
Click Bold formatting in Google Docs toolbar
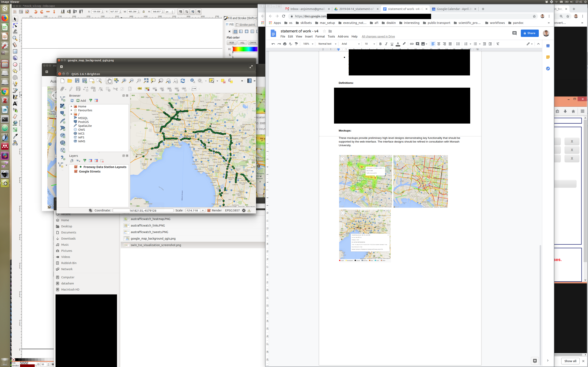[x=380, y=44]
